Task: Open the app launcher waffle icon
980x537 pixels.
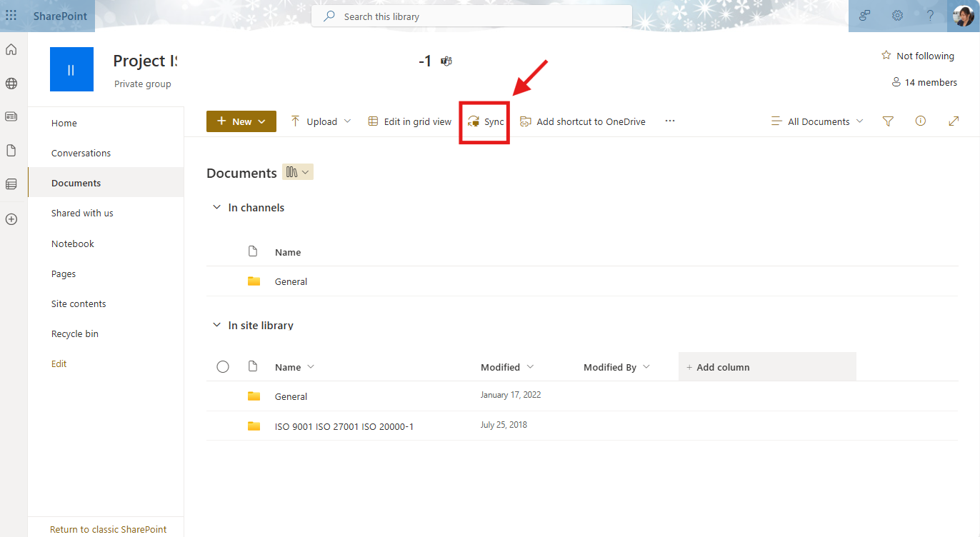Action: click(x=11, y=16)
